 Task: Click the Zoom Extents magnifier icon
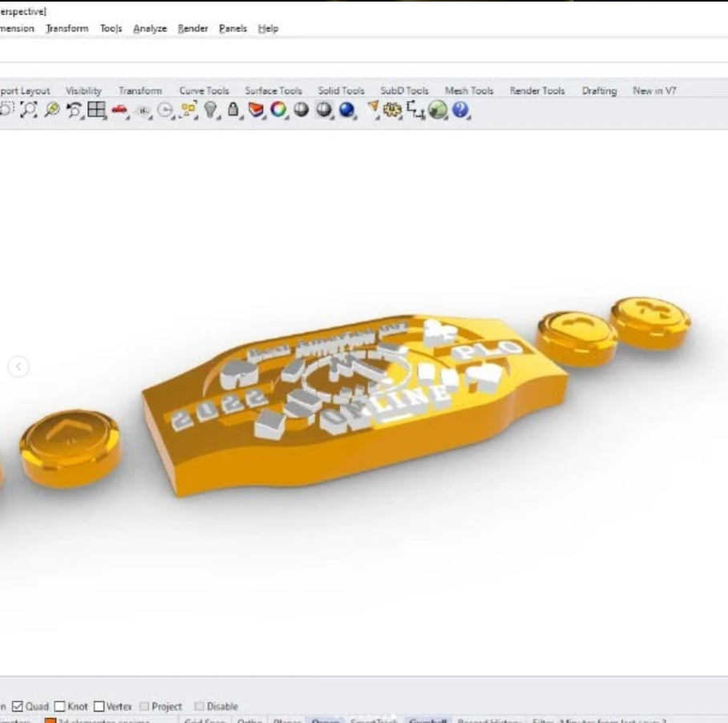point(29,111)
